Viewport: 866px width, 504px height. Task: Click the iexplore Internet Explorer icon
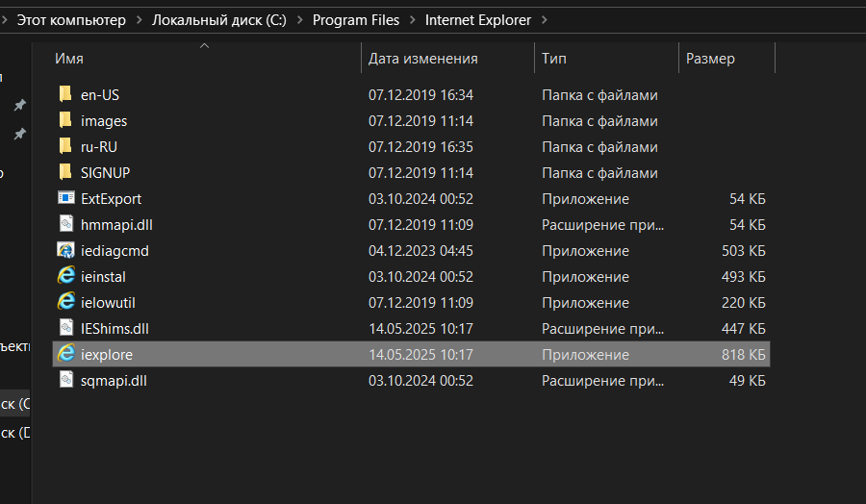click(x=66, y=353)
